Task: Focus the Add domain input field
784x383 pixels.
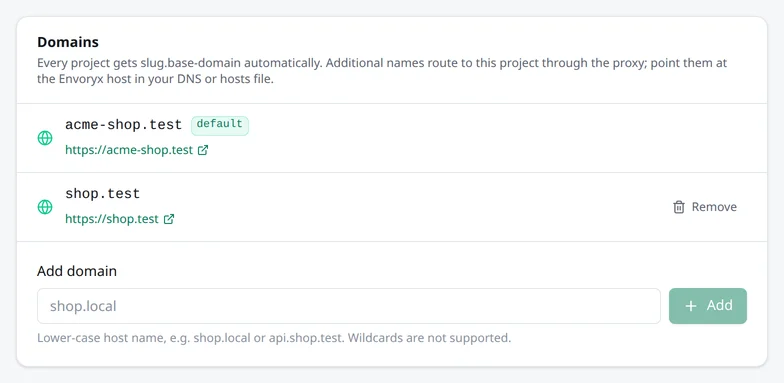Action: pos(349,306)
